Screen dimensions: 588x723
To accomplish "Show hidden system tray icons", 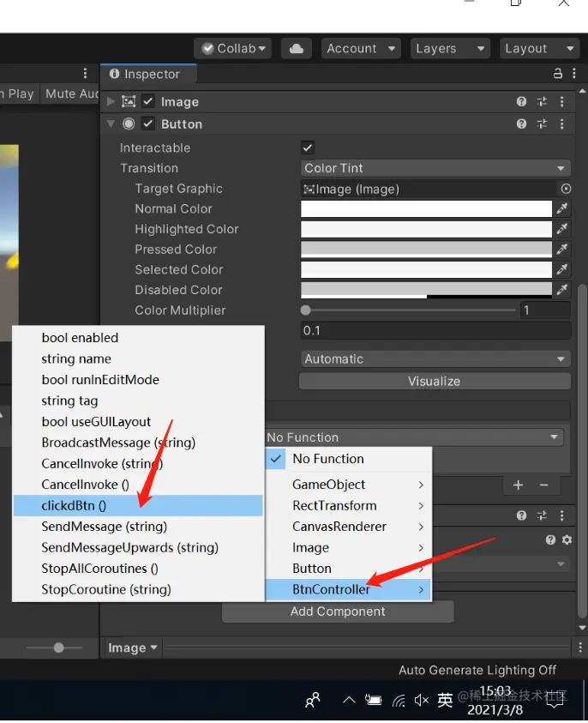I will tap(349, 700).
